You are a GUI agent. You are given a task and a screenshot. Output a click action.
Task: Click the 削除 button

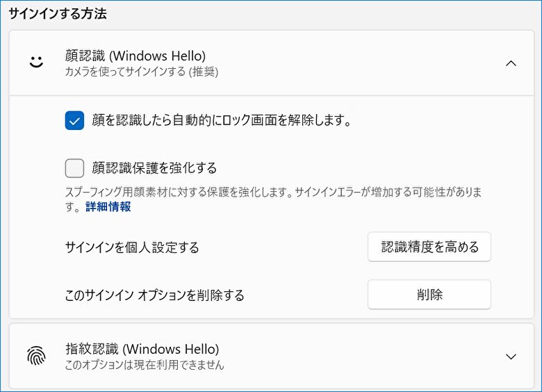click(x=429, y=295)
